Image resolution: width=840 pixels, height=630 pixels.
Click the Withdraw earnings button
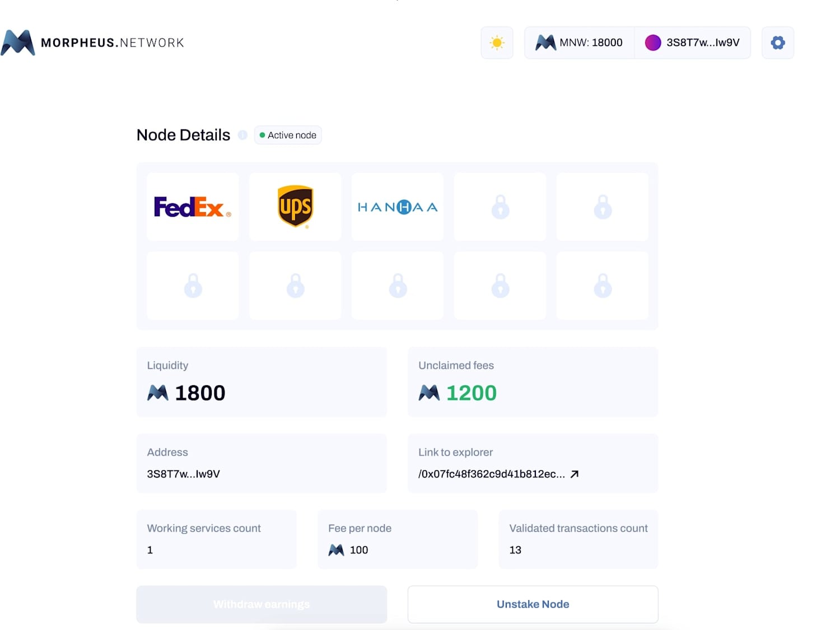pos(262,604)
